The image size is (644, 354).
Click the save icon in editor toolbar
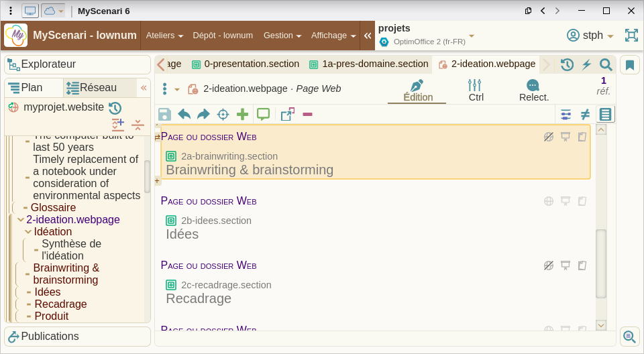[164, 115]
